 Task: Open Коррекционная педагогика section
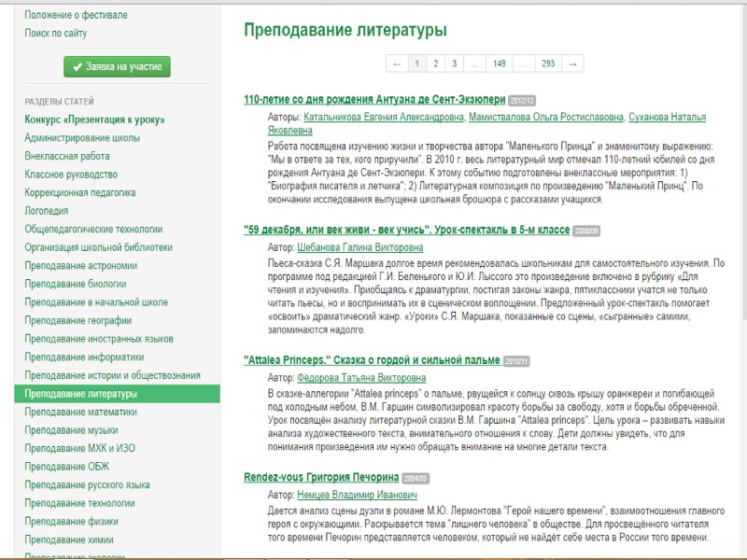(x=80, y=193)
